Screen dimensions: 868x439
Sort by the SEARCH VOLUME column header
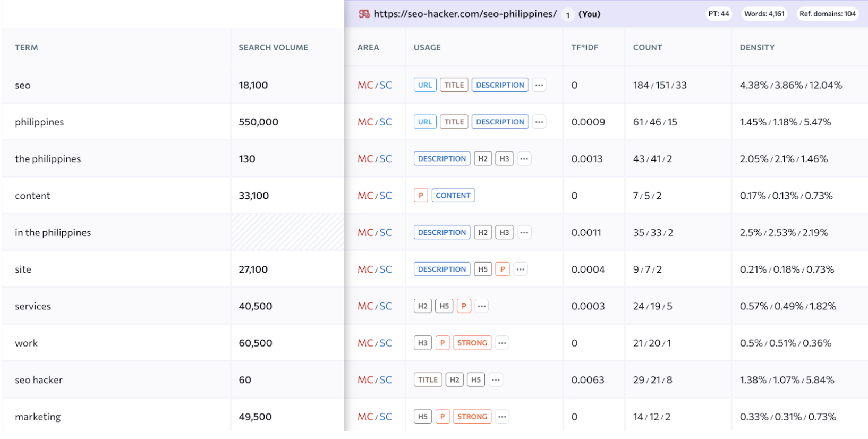tap(273, 47)
